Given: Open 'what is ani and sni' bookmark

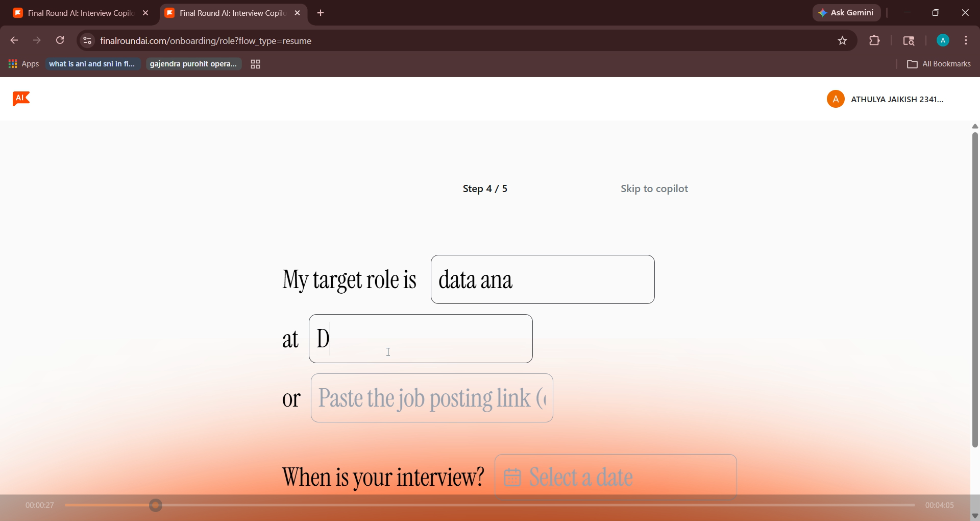Looking at the screenshot, I should pyautogui.click(x=92, y=64).
